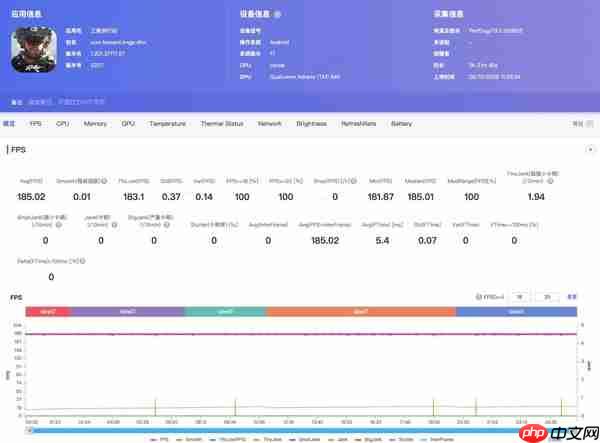This screenshot has height=443, width=600.
Task: Tick the compare checkbox in tab bar
Action: pos(590,124)
